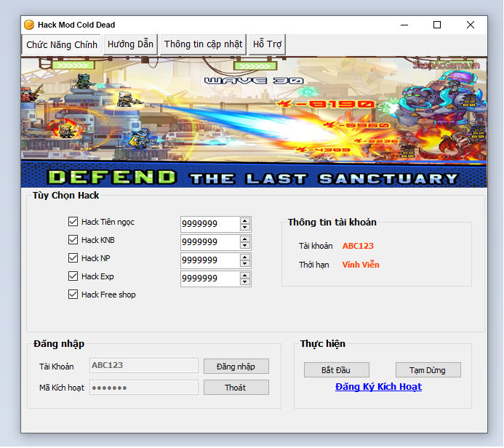Toggle the Hack Exp checkbox
This screenshot has height=448, width=504.
pyautogui.click(x=73, y=276)
